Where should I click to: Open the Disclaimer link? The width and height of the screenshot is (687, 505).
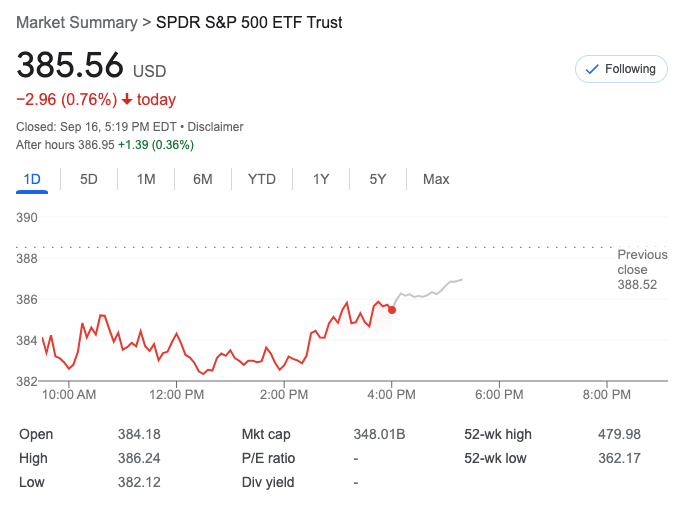click(x=215, y=127)
